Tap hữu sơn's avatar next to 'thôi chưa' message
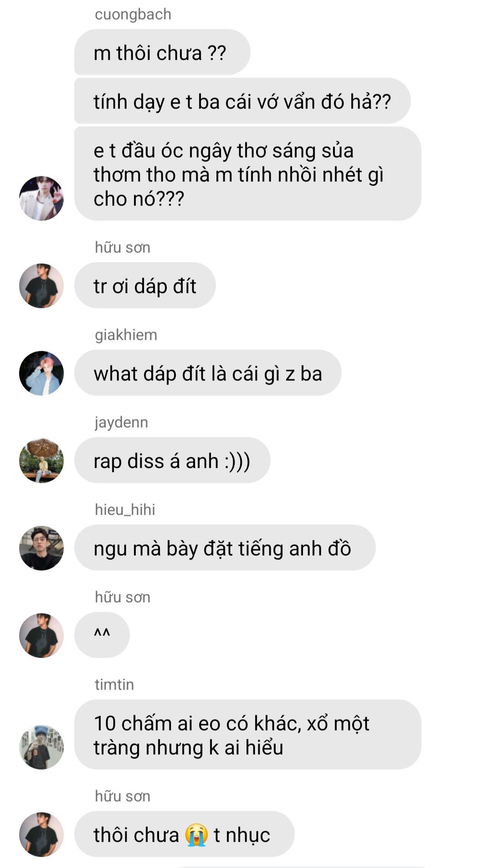The image size is (492, 868). click(41, 835)
